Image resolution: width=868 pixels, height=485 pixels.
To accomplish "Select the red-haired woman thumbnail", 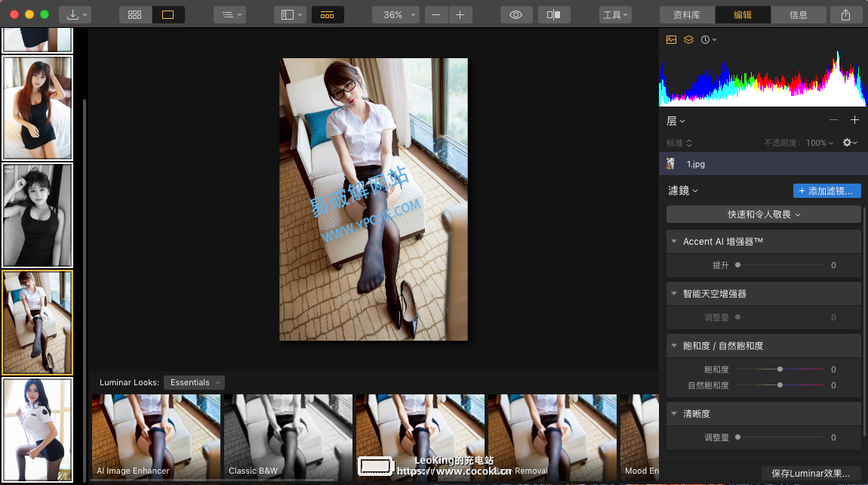I will [38, 107].
